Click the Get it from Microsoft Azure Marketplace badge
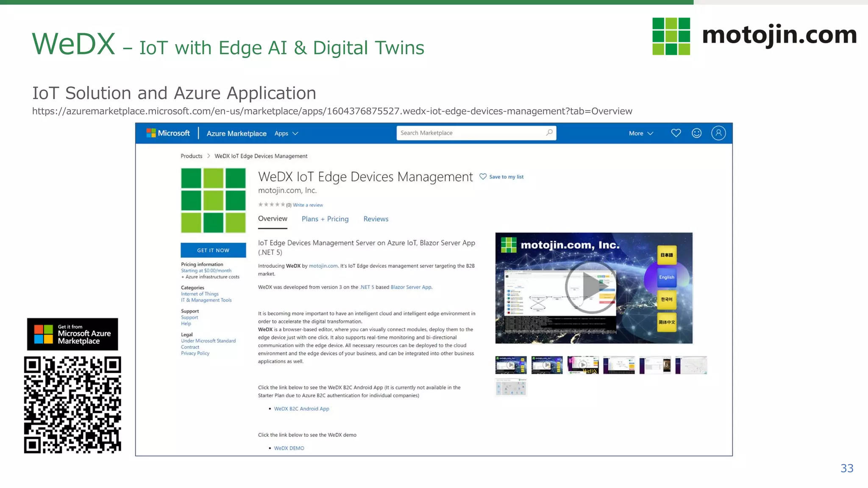 (x=72, y=334)
